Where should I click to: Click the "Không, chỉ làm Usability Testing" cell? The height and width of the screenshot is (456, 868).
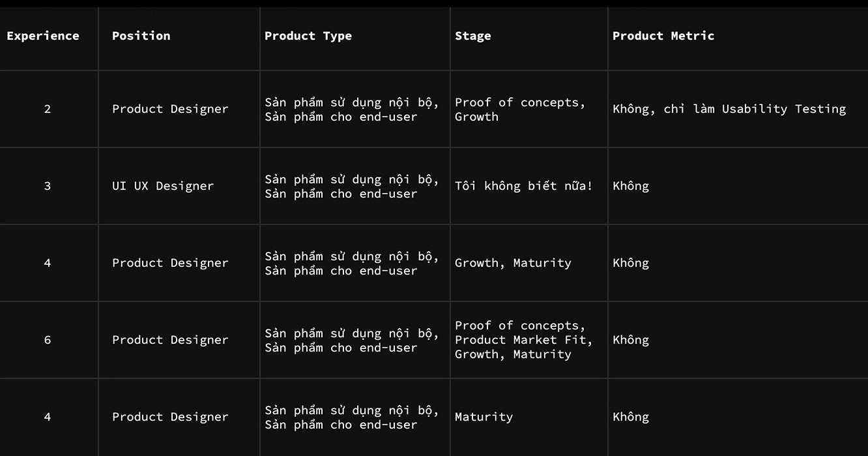point(729,109)
